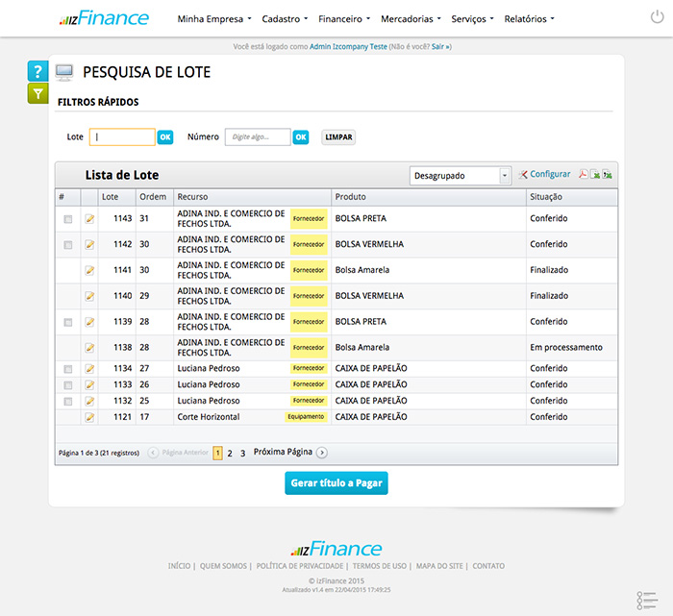Viewport: 673px width, 616px height.
Task: Expand the Financeiro menu
Action: [345, 18]
